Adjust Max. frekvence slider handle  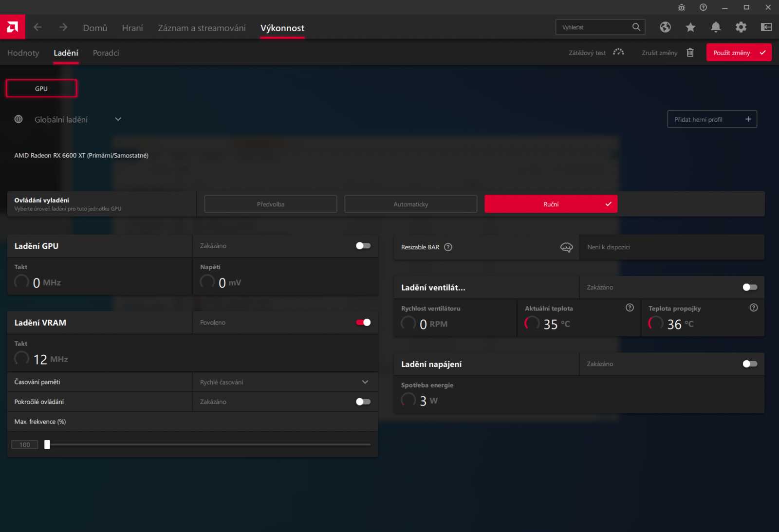(47, 444)
